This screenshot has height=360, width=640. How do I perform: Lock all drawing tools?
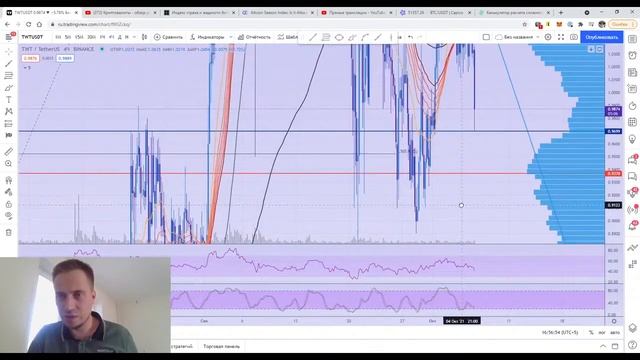9,204
